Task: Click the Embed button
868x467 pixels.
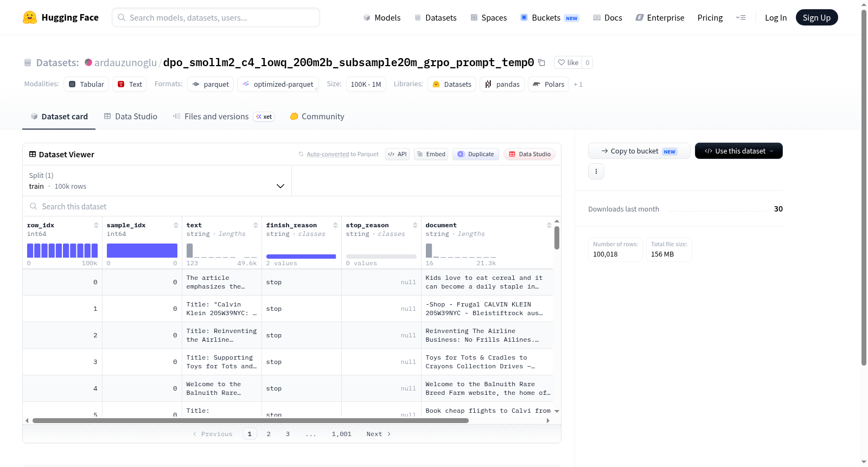Action: 431,154
